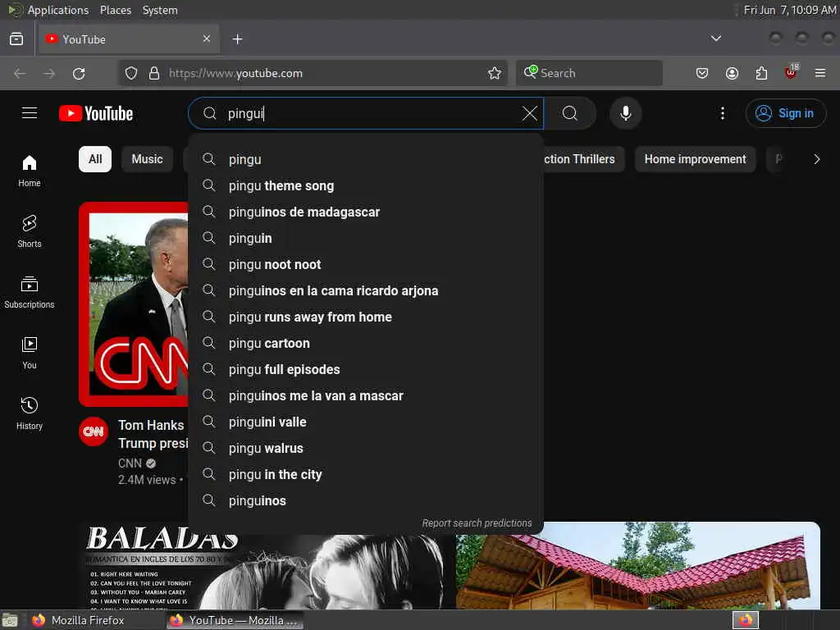Open Firefox View icon

(x=16, y=39)
